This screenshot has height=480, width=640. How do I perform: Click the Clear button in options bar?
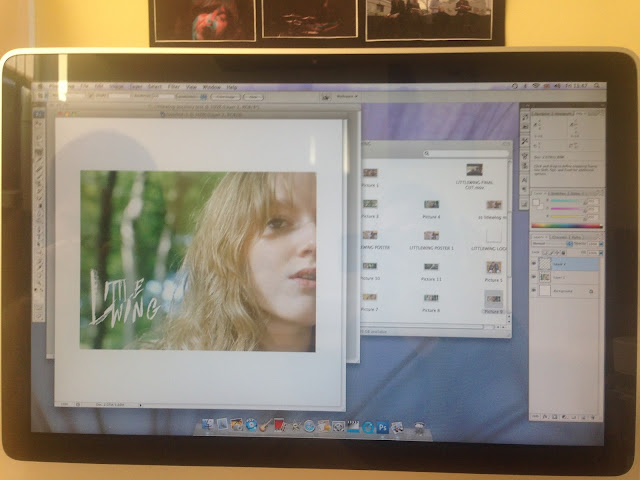pos(253,97)
